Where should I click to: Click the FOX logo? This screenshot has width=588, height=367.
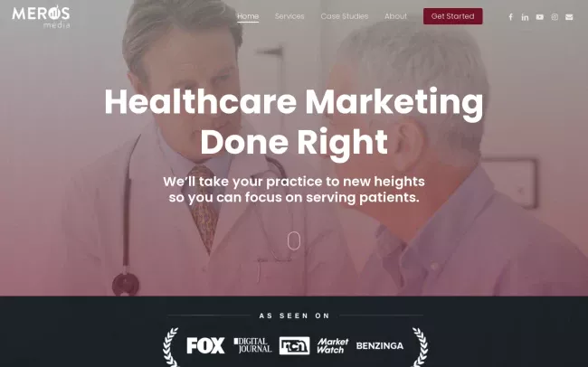click(205, 345)
